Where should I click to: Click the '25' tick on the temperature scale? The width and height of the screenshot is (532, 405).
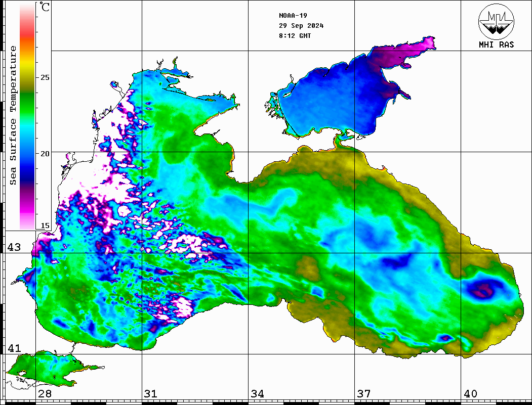(x=45, y=77)
